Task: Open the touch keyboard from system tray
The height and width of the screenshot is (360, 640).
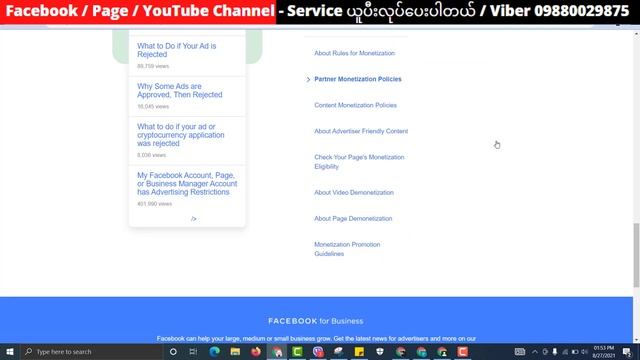Action: click(520, 352)
